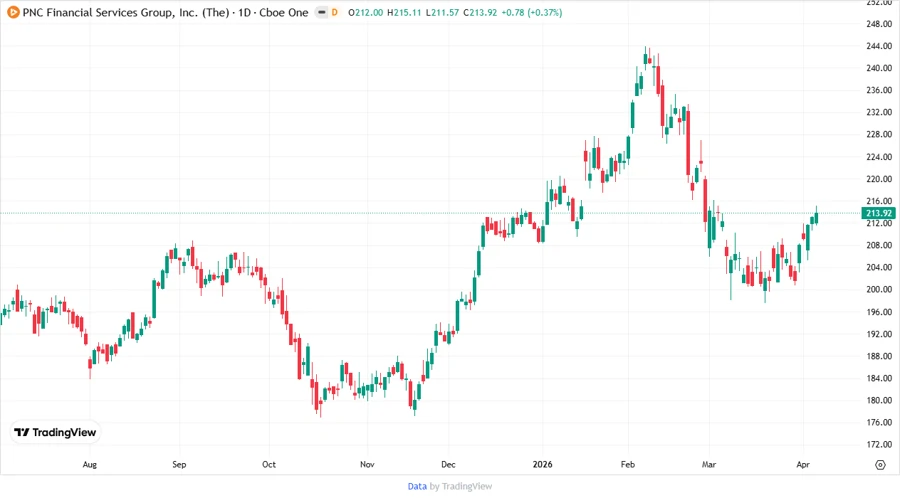The height and width of the screenshot is (498, 900).
Task: Click the 192.00 price axis label
Action: click(x=879, y=334)
